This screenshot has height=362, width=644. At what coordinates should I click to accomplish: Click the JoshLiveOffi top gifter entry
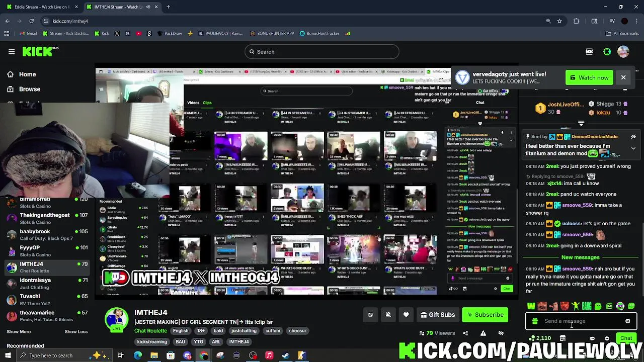coord(560,108)
